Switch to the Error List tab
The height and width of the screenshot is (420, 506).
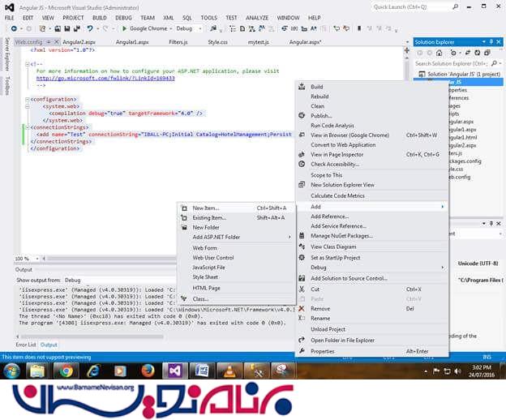(x=26, y=345)
